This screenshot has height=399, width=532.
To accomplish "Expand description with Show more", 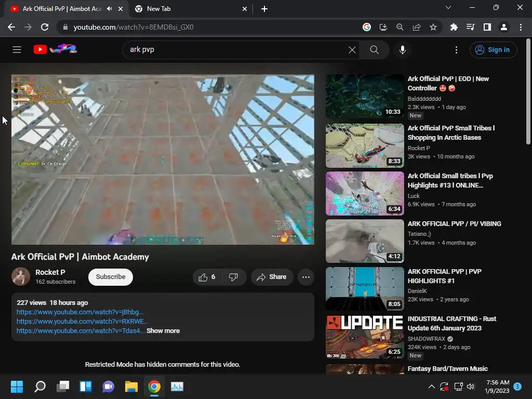I will pyautogui.click(x=163, y=331).
